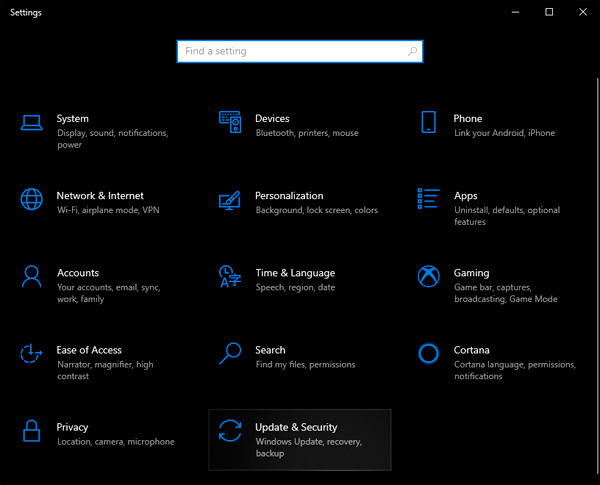This screenshot has height=485, width=600.
Task: Click "Windows Update, recovery, backup" description
Action: (308, 447)
